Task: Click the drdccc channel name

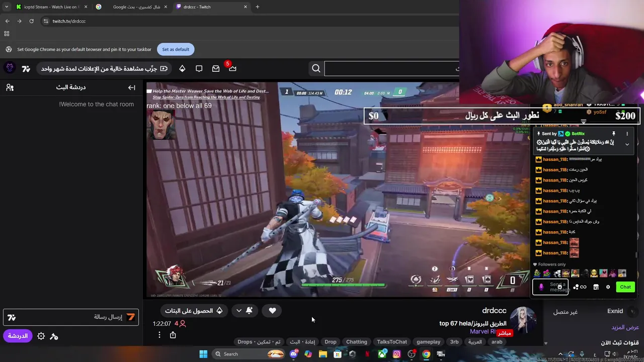Action: (494, 311)
